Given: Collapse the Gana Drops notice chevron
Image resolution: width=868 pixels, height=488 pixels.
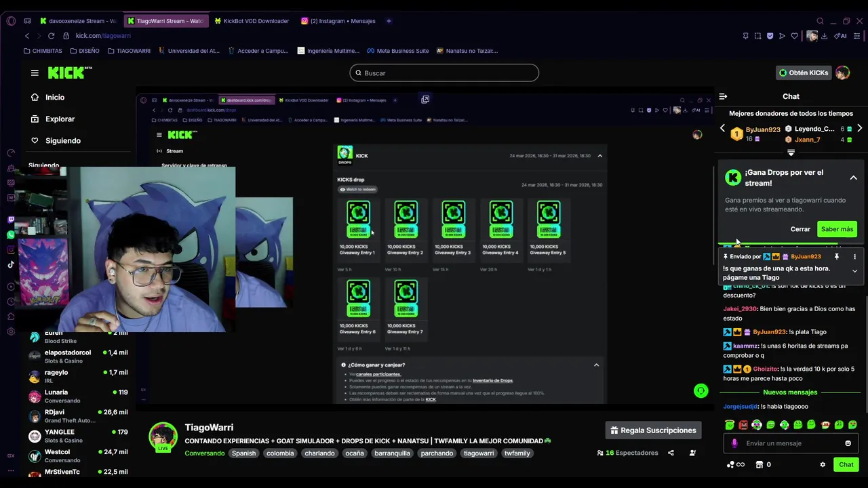Looking at the screenshot, I should [x=853, y=178].
